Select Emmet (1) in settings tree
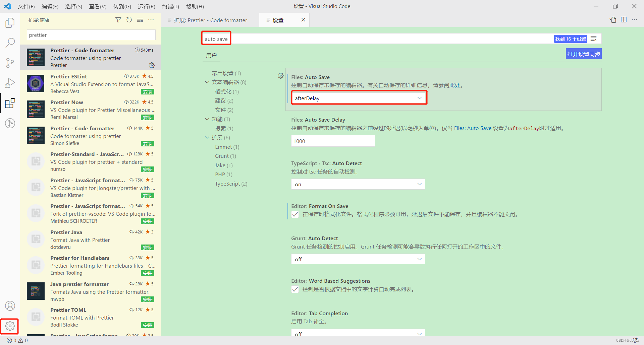Image resolution: width=644 pixels, height=345 pixels. (x=227, y=147)
